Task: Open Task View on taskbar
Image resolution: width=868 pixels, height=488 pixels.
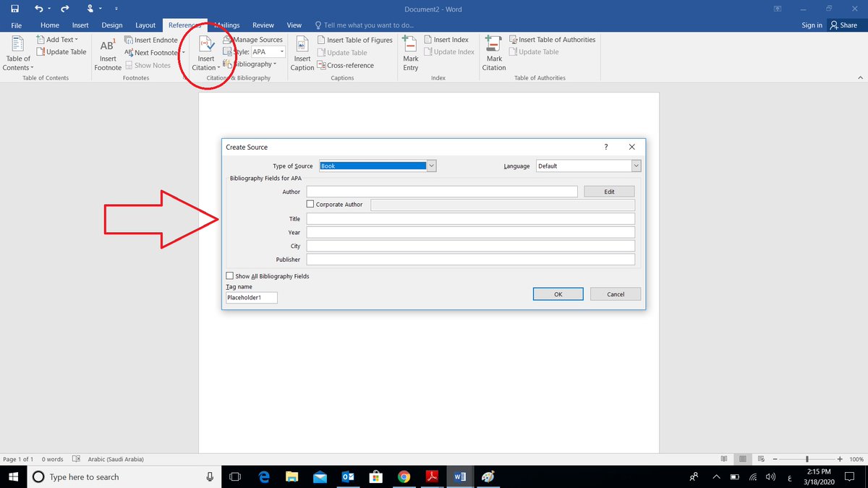Action: [x=235, y=476]
